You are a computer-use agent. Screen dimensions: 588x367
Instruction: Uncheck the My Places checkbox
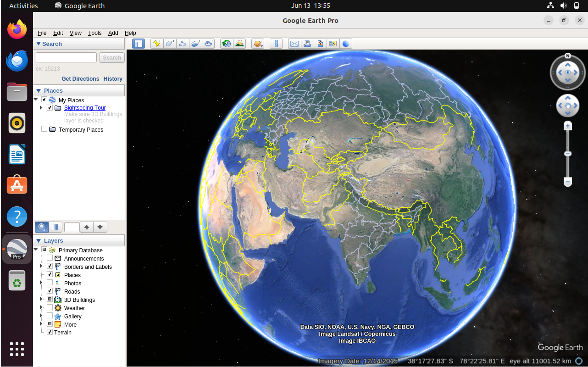(44, 100)
